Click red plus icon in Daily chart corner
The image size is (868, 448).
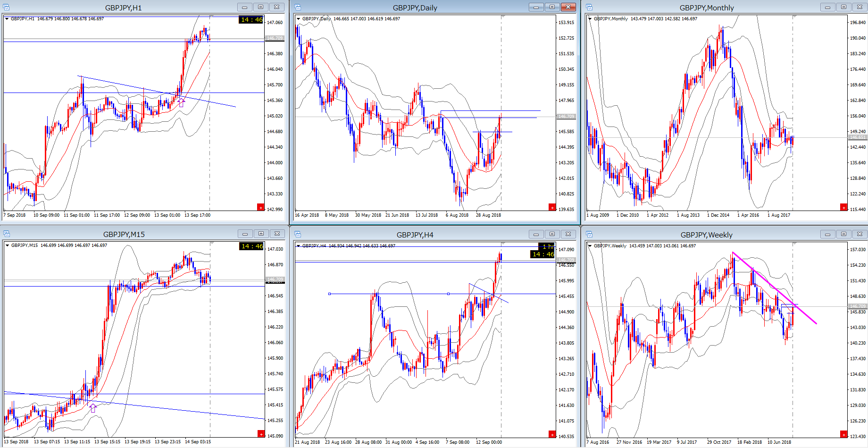(552, 207)
